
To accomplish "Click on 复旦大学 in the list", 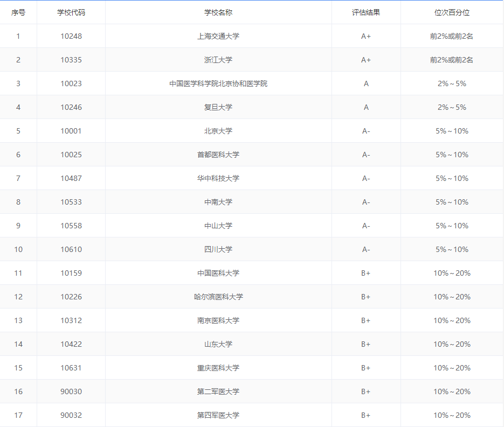I will pos(218,107).
